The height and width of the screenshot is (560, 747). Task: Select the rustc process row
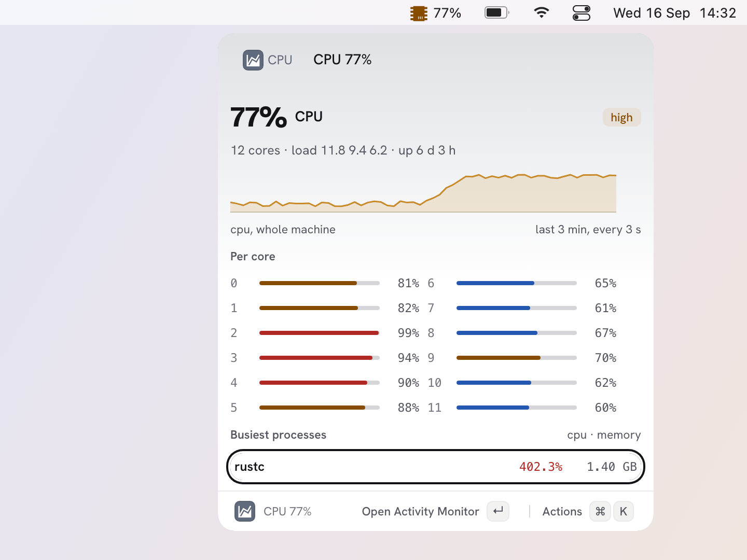click(436, 467)
